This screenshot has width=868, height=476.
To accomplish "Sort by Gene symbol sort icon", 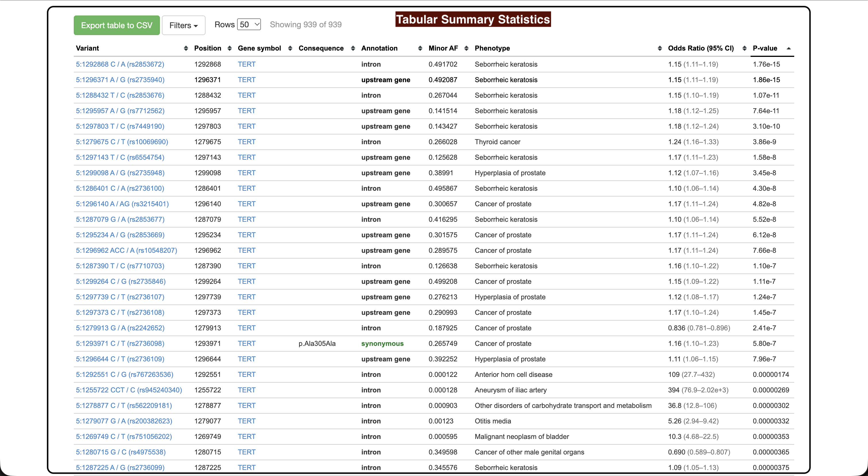I will [290, 49].
